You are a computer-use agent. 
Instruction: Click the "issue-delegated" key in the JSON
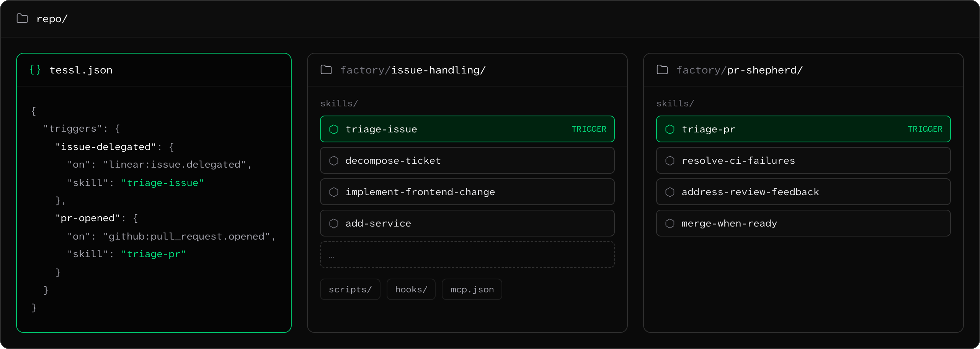tap(106, 147)
